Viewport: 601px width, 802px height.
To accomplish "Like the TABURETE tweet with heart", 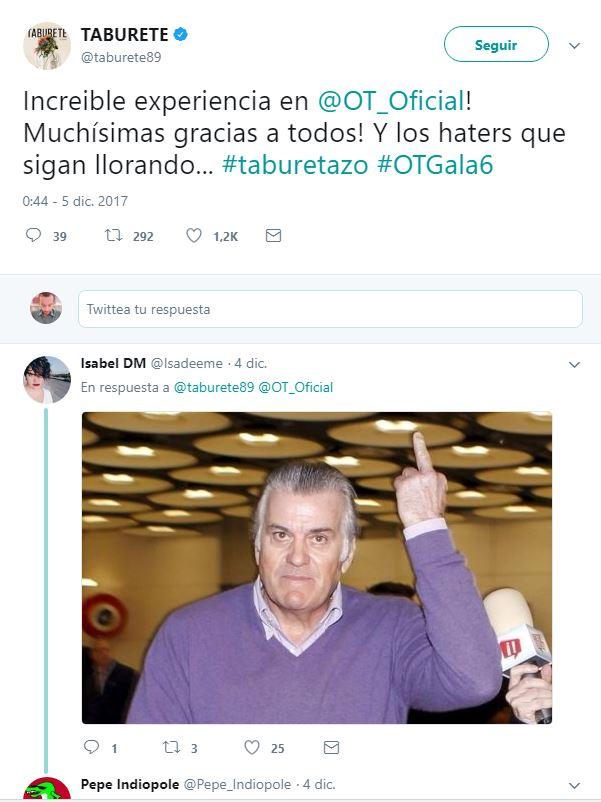I will coord(194,235).
